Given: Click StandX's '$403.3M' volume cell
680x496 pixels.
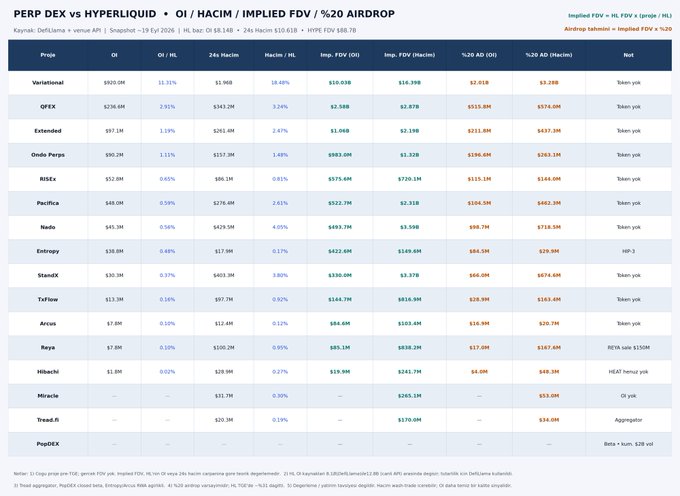Looking at the screenshot, I should [x=224, y=275].
